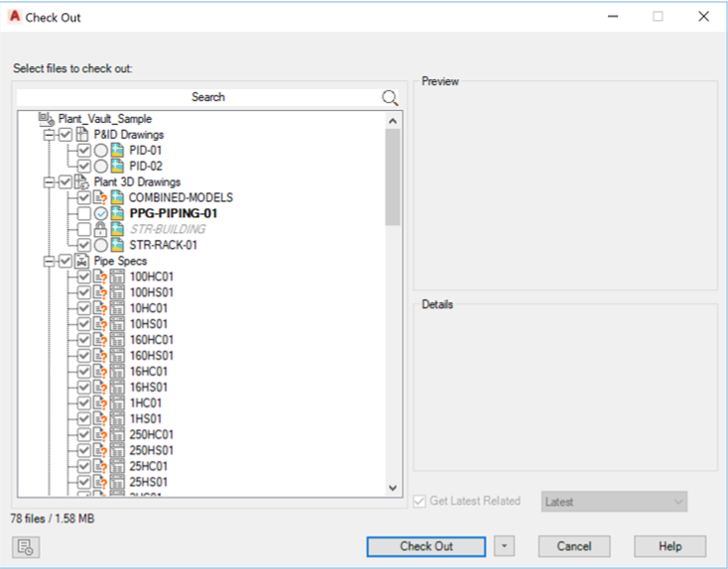
Task: Click the Plant 3D Drawings folder icon
Action: click(81, 182)
